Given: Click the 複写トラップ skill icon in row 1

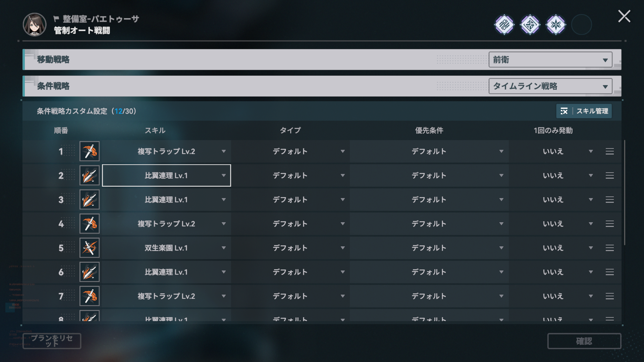Looking at the screenshot, I should 89,151.
